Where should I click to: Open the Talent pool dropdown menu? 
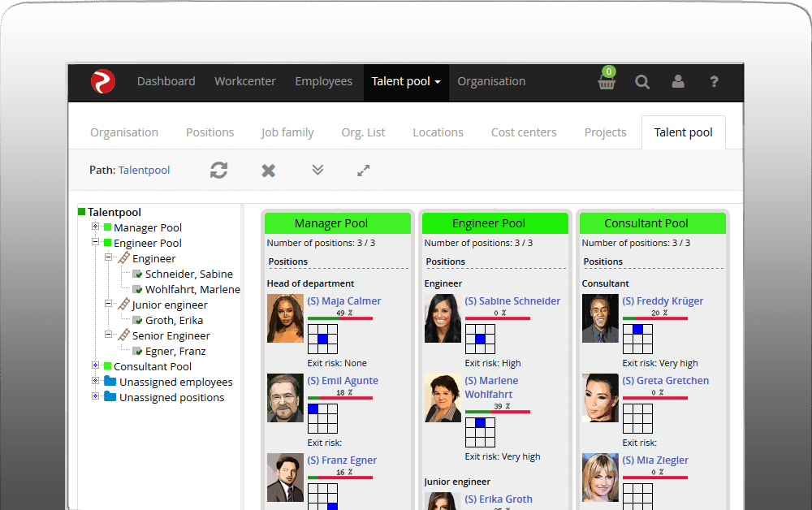(x=406, y=82)
